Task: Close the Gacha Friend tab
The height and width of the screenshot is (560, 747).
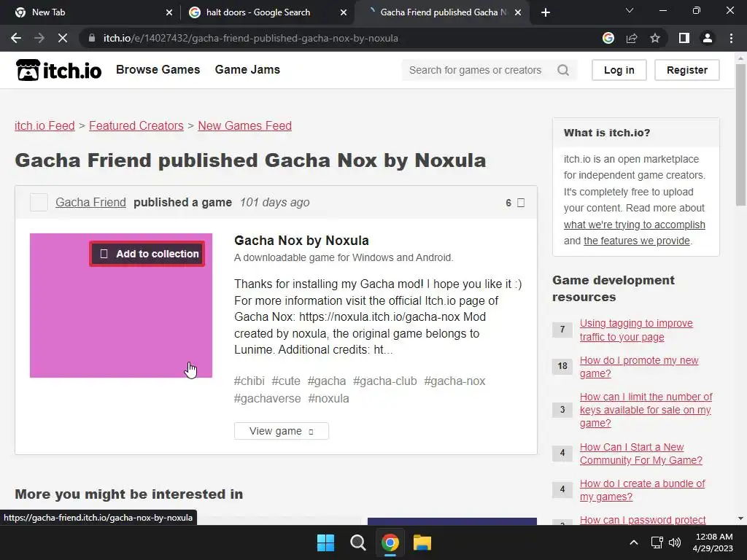Action: pyautogui.click(x=519, y=12)
